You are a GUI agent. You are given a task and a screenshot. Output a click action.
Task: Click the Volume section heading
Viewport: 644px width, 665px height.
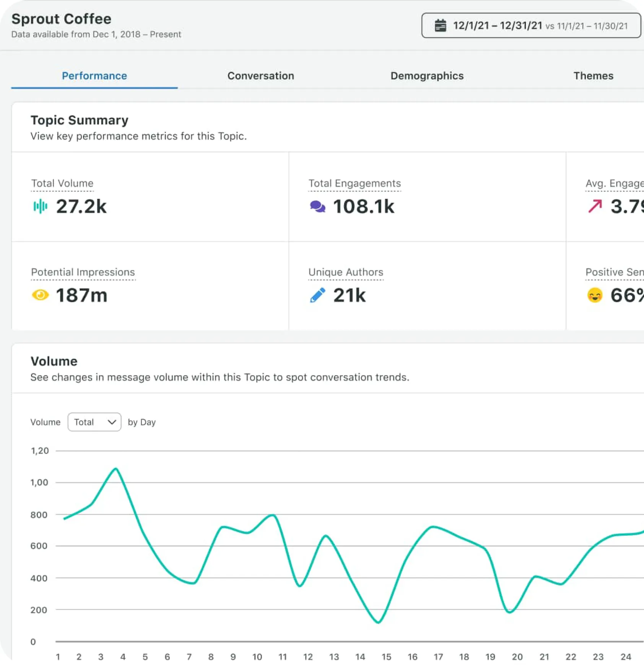tap(54, 361)
